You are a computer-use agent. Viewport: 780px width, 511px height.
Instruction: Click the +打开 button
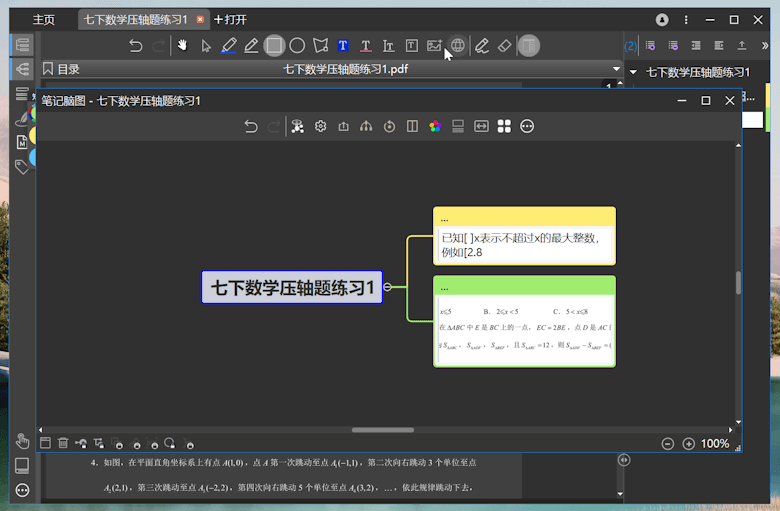tap(230, 20)
